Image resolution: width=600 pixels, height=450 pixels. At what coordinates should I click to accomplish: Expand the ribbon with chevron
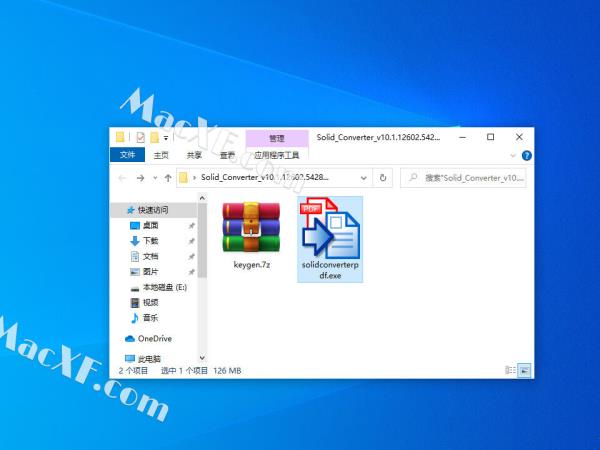[513, 156]
